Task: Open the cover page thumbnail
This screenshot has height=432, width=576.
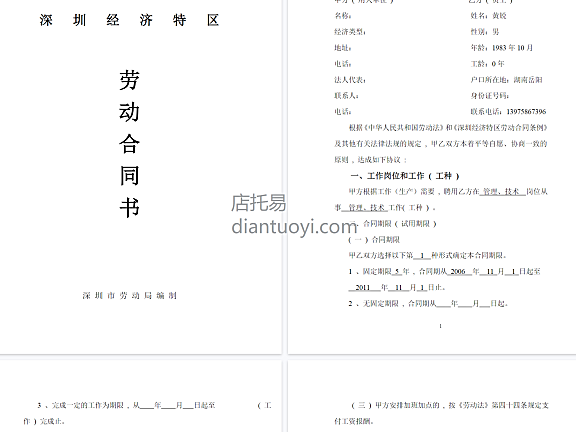Action: coord(141,177)
